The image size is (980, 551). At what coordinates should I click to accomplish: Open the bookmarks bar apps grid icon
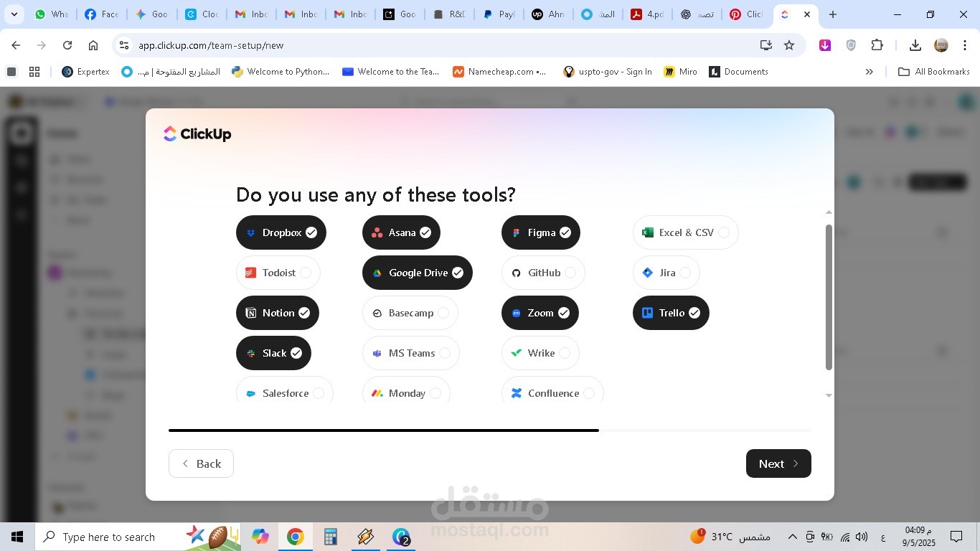coord(34,72)
